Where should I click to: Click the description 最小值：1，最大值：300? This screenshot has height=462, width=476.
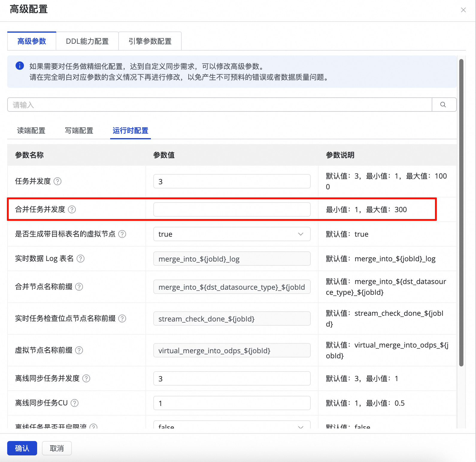click(x=366, y=209)
